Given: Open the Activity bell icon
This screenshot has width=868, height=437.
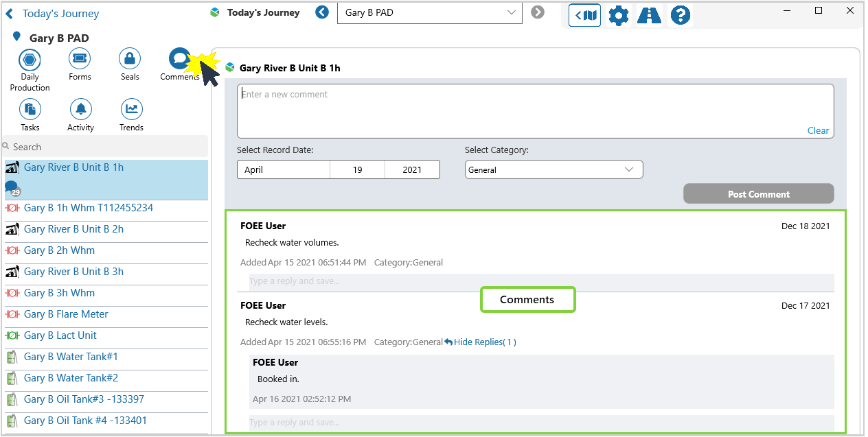Looking at the screenshot, I should pos(81,110).
